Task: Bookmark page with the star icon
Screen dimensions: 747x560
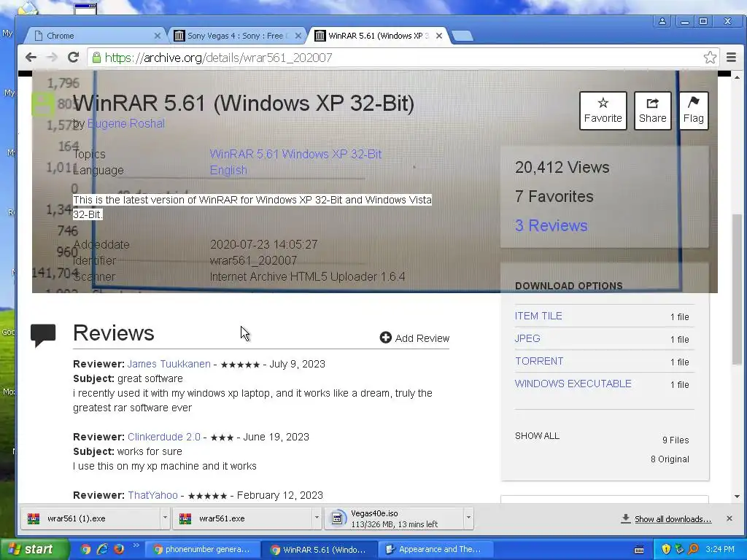Action: [x=710, y=58]
